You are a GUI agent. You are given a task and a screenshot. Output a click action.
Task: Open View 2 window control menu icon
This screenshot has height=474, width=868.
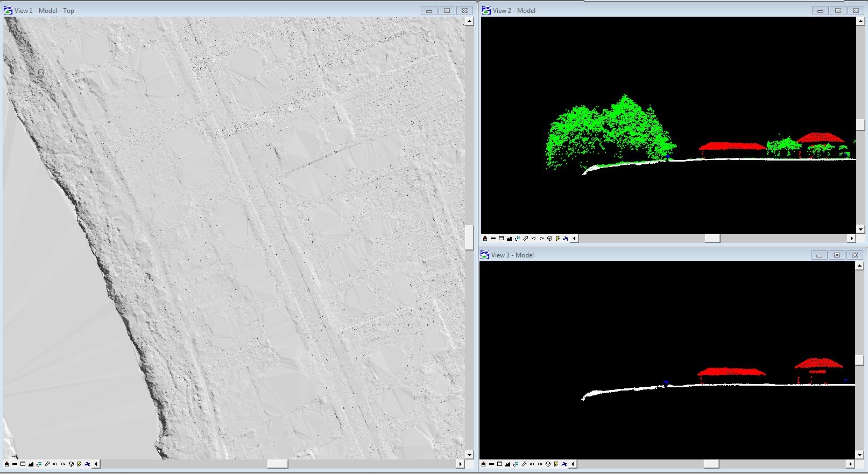point(486,10)
